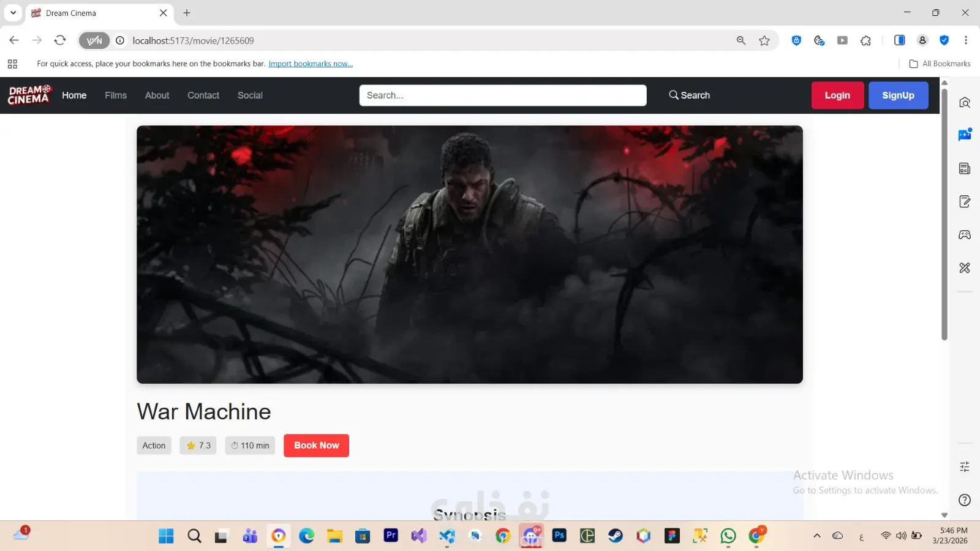This screenshot has width=980, height=551.
Task: Go to the Films page
Action: pos(116,96)
